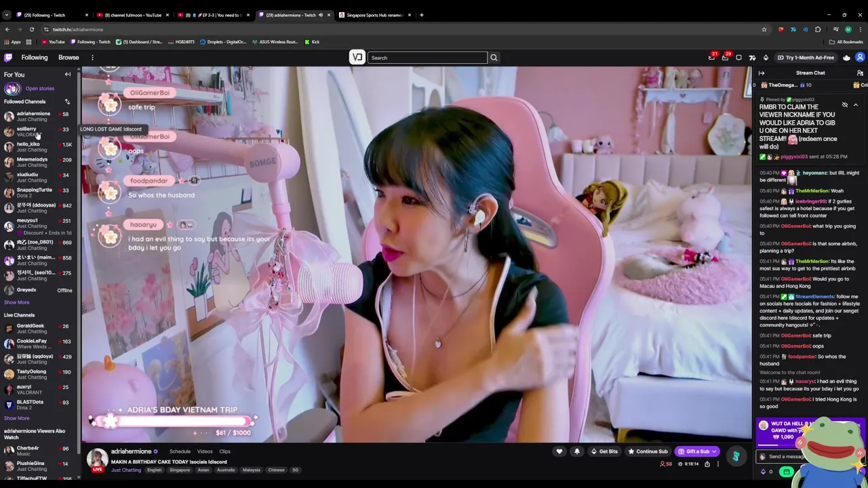The image size is (868, 488).
Task: Open the Following nav item
Action: (35, 58)
